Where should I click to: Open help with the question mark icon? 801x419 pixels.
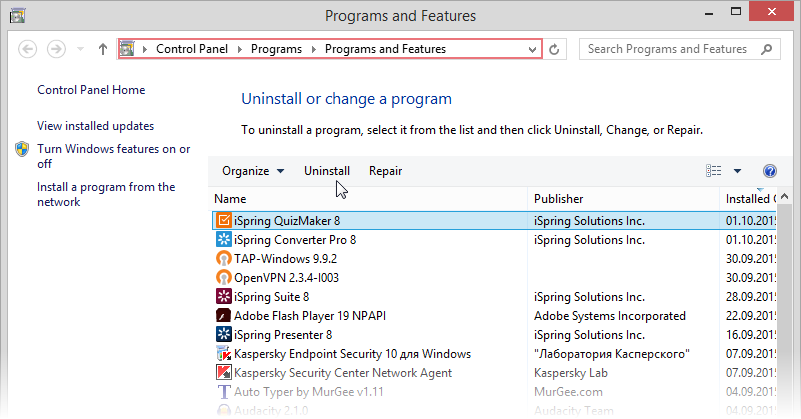pyautogui.click(x=769, y=171)
